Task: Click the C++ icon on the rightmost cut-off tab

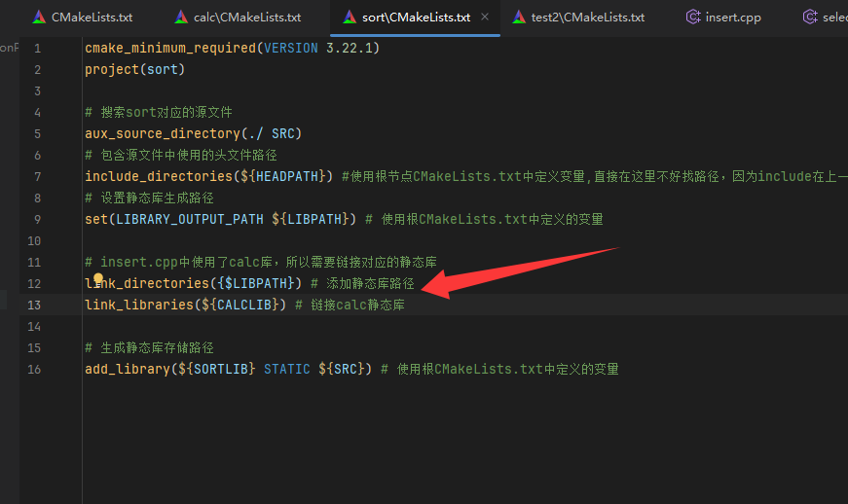Action: (x=809, y=18)
